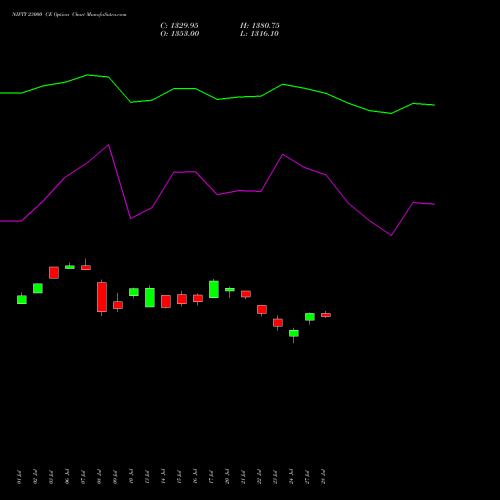Click the green candle above 13 Jul

150,298
